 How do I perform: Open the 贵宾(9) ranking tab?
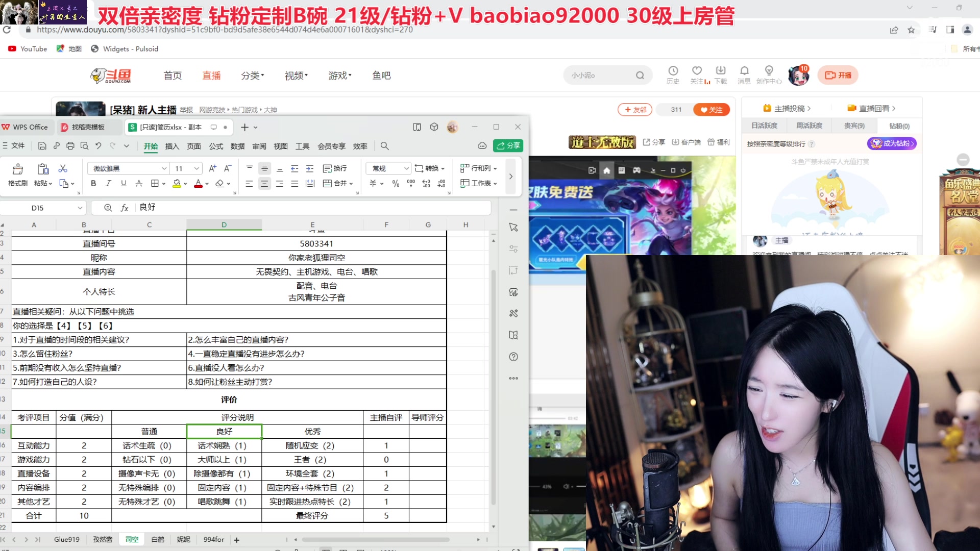click(854, 126)
